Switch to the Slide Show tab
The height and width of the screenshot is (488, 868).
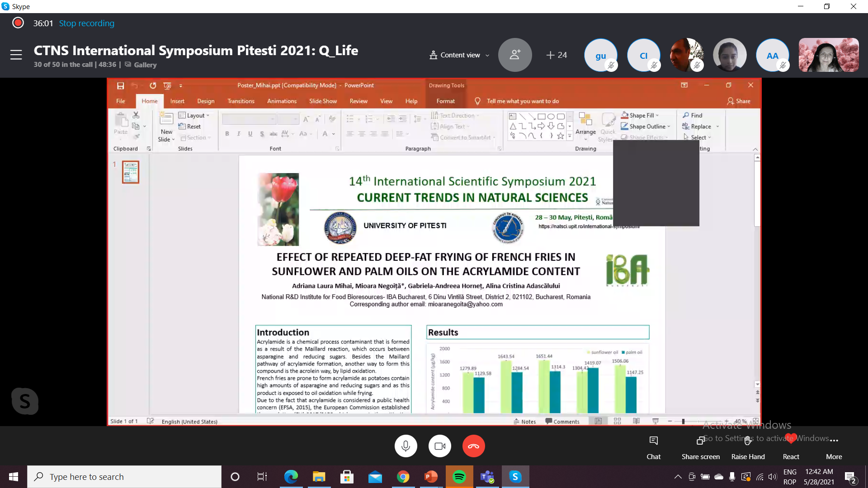pos(323,101)
